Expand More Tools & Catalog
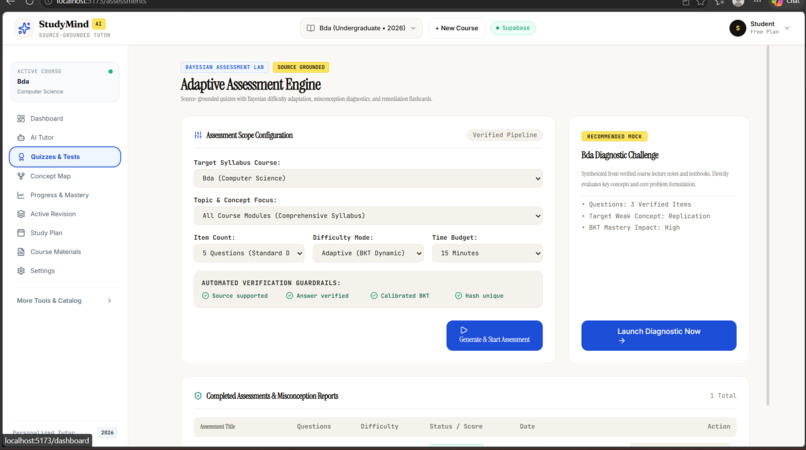This screenshot has width=806, height=450. tap(64, 301)
